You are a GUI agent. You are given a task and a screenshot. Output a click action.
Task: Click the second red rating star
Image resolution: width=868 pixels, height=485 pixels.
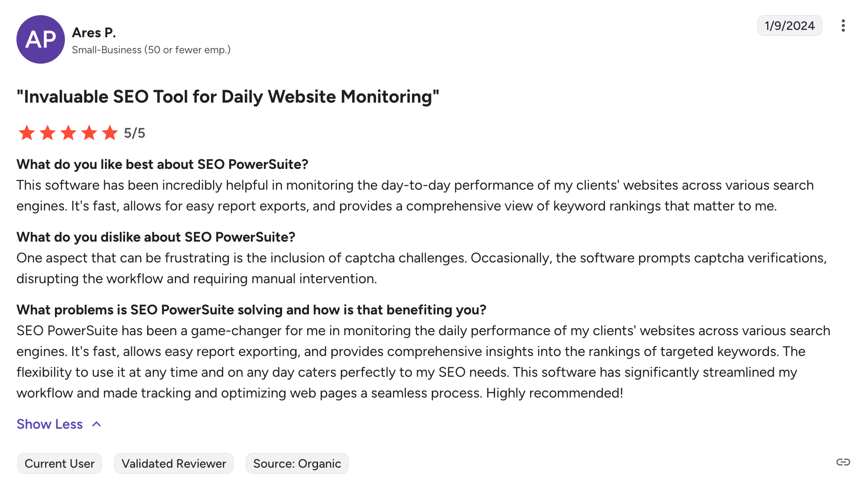click(x=48, y=133)
